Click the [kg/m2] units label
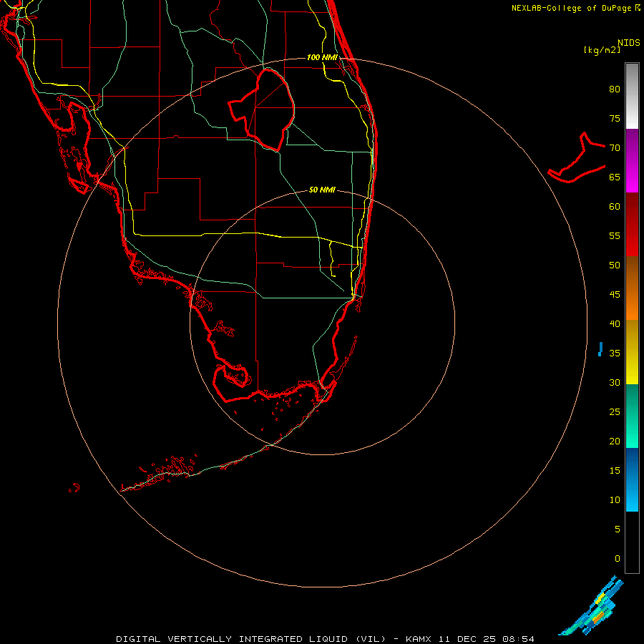Viewport: 644px width, 644px height. click(x=602, y=50)
